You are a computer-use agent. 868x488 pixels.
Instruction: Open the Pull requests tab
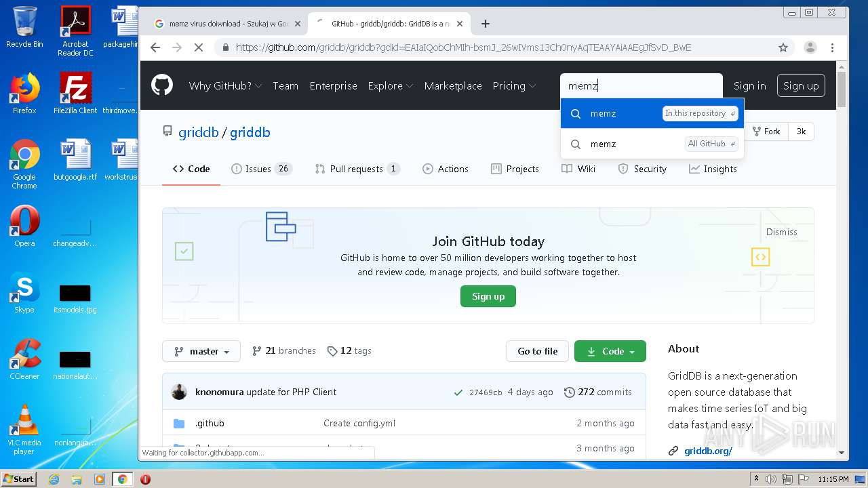(357, 169)
